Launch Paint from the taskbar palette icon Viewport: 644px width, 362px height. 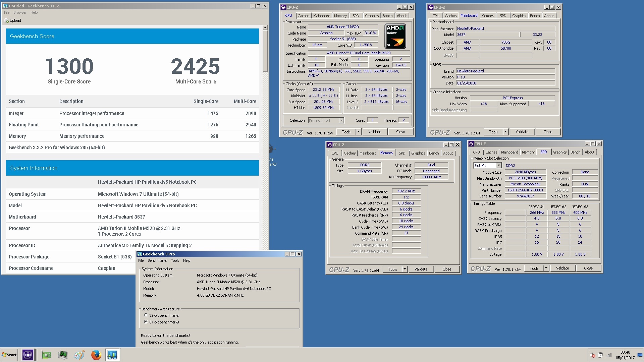click(x=79, y=355)
